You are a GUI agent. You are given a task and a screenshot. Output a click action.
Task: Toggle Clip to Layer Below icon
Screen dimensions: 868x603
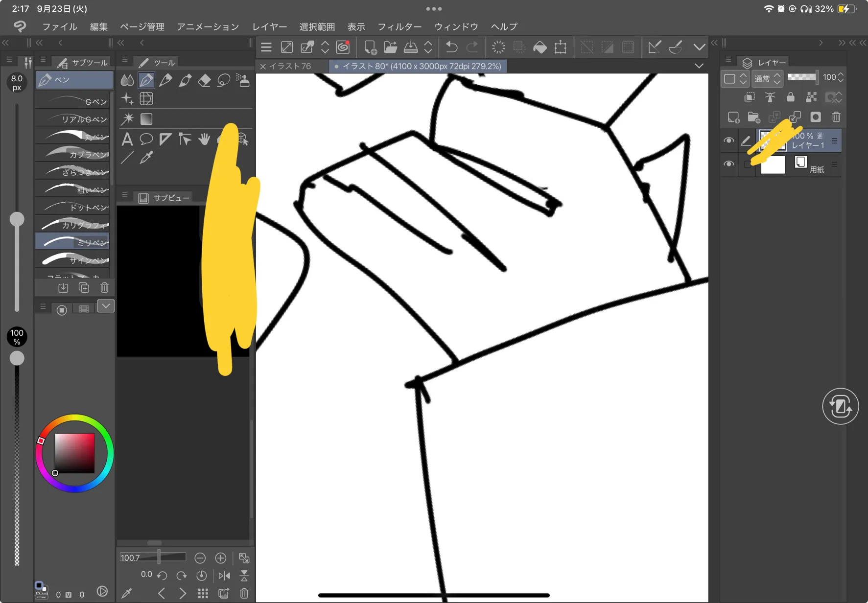point(750,97)
